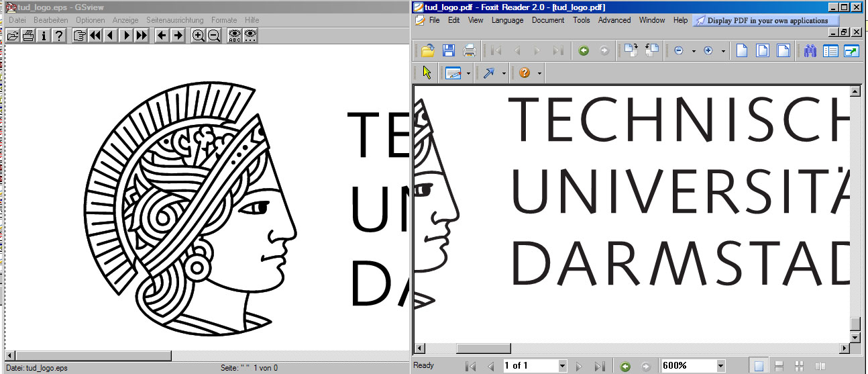
Task: Enable facing pages view mode in status bar
Action: tap(820, 366)
